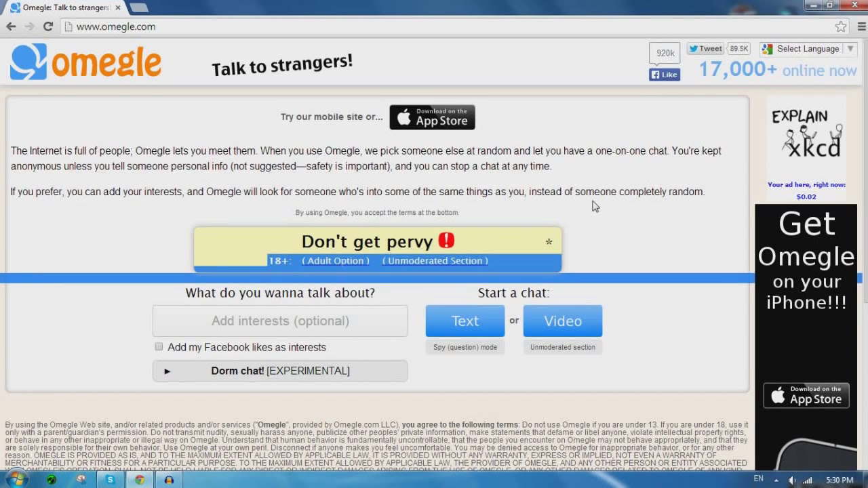This screenshot has height=488, width=868.
Task: Click the App Store badge in sidebar ad
Action: [806, 395]
